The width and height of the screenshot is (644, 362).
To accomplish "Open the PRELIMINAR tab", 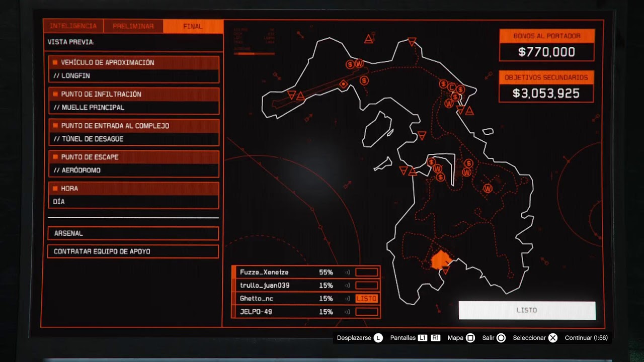I will click(x=133, y=26).
